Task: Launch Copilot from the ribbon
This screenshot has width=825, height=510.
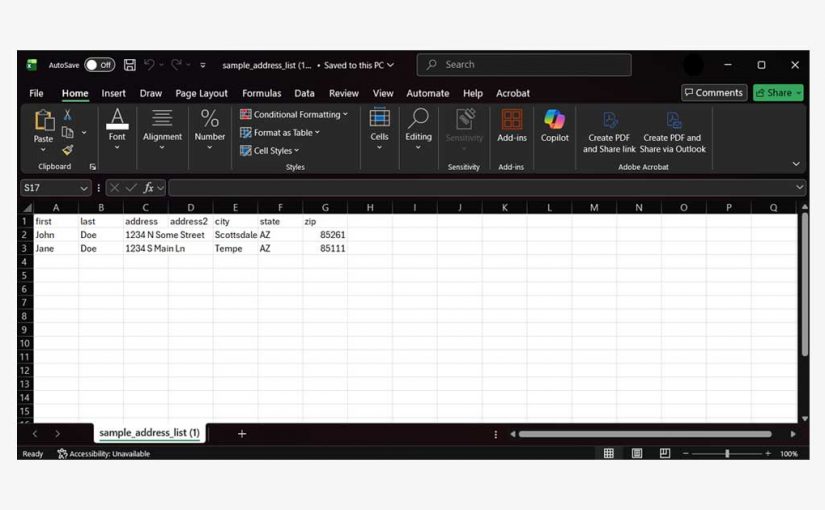Action: 555,126
